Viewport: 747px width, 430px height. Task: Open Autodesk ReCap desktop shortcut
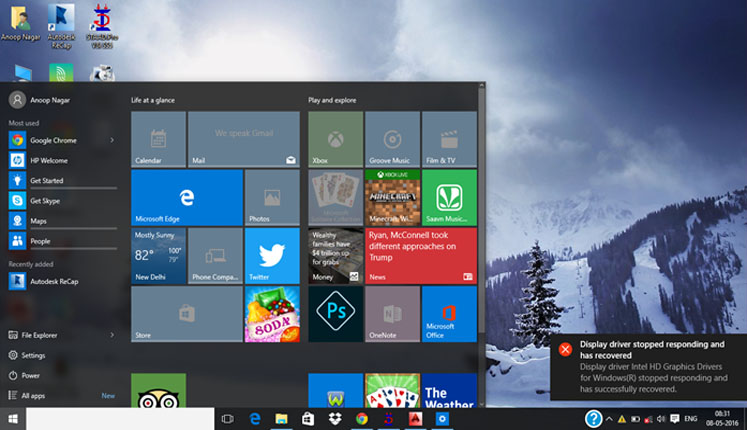pos(61,27)
